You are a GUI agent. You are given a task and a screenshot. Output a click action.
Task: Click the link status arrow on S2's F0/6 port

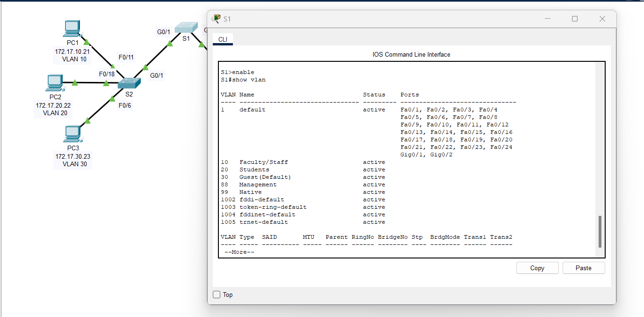[x=112, y=97]
